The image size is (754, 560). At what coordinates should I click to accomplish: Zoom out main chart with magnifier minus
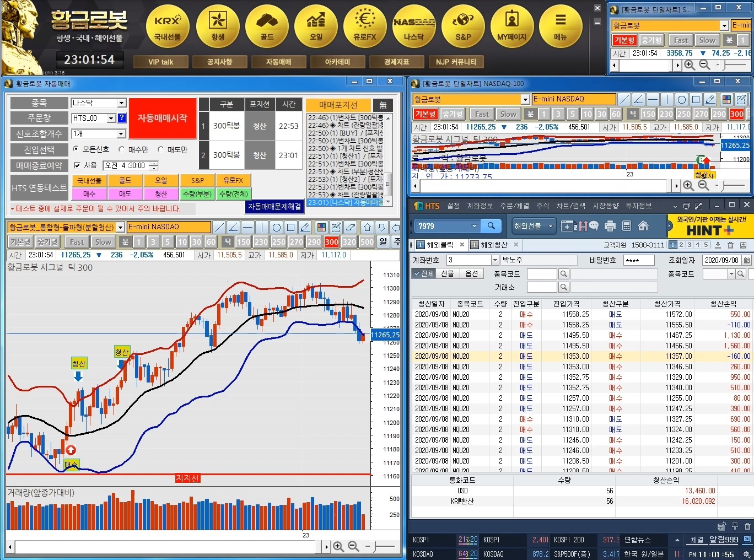(353, 546)
